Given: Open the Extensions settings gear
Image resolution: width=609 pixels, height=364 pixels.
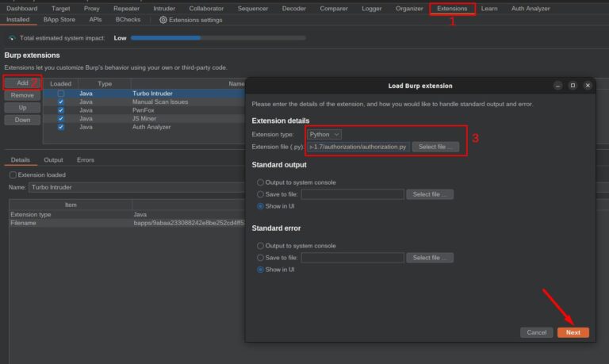Looking at the screenshot, I should [163, 20].
